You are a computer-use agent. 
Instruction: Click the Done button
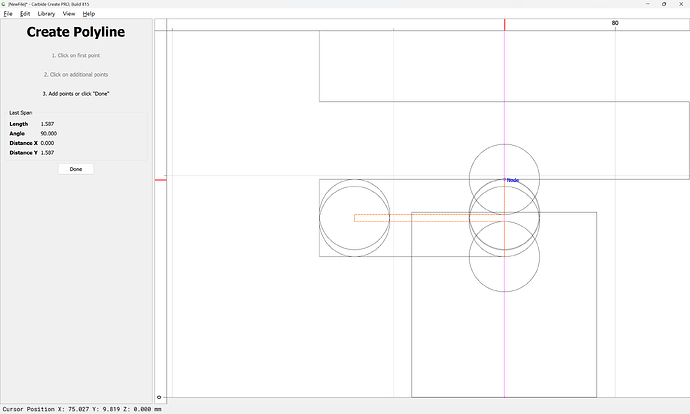point(76,169)
